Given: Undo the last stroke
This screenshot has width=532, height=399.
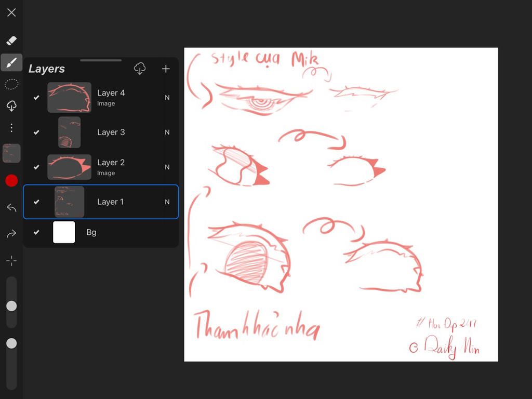Looking at the screenshot, I should coord(11,208).
